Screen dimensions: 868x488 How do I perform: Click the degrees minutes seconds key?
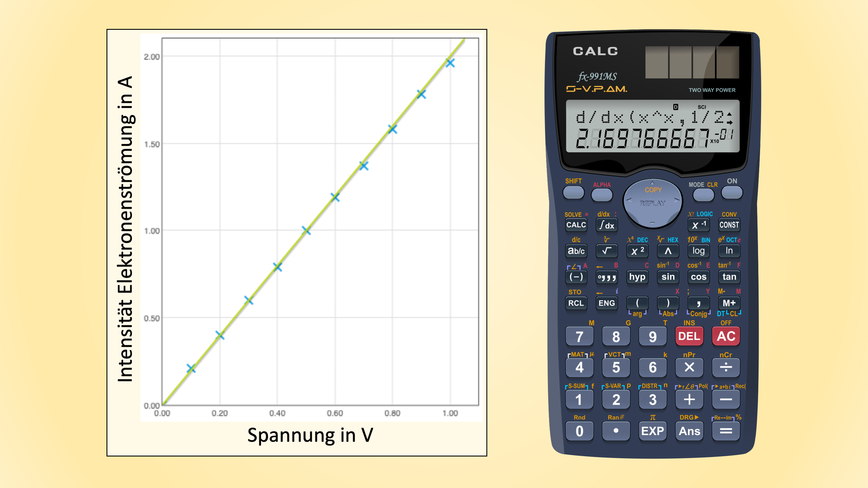(607, 277)
